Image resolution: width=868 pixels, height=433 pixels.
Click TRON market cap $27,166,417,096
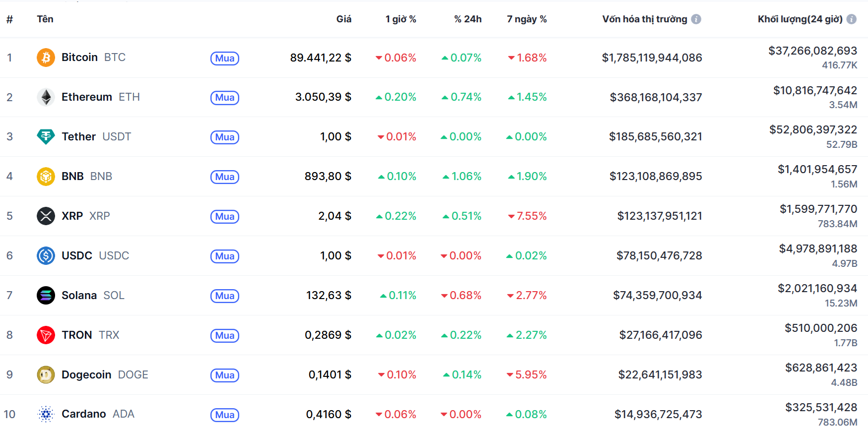661,335
